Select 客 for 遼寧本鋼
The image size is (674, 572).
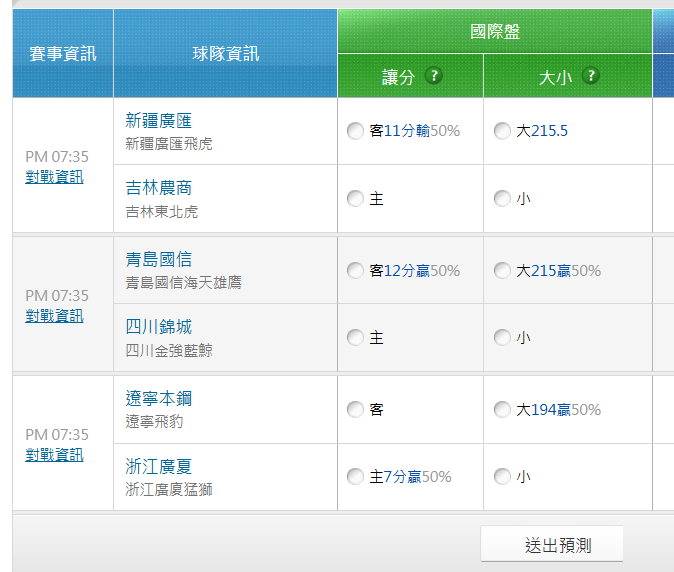pyautogui.click(x=355, y=410)
